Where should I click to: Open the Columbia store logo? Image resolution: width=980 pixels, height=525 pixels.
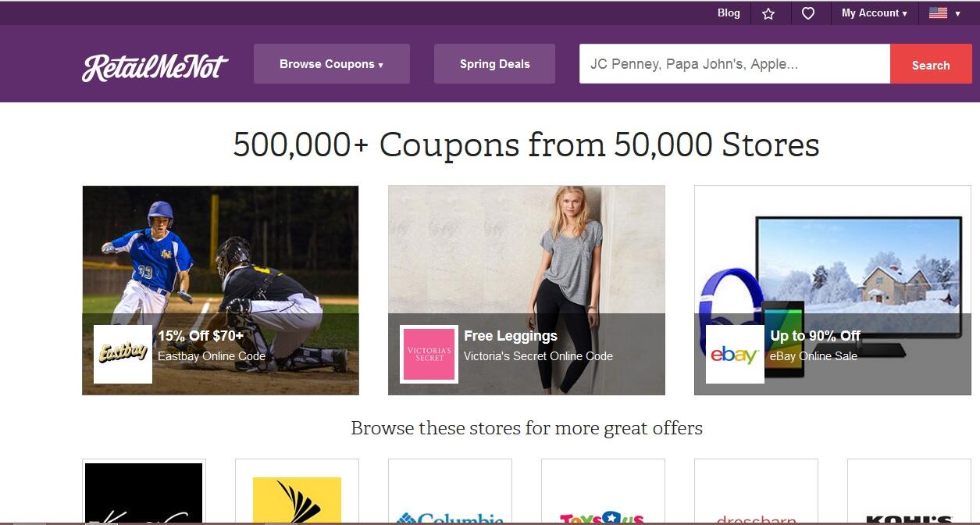[450, 517]
